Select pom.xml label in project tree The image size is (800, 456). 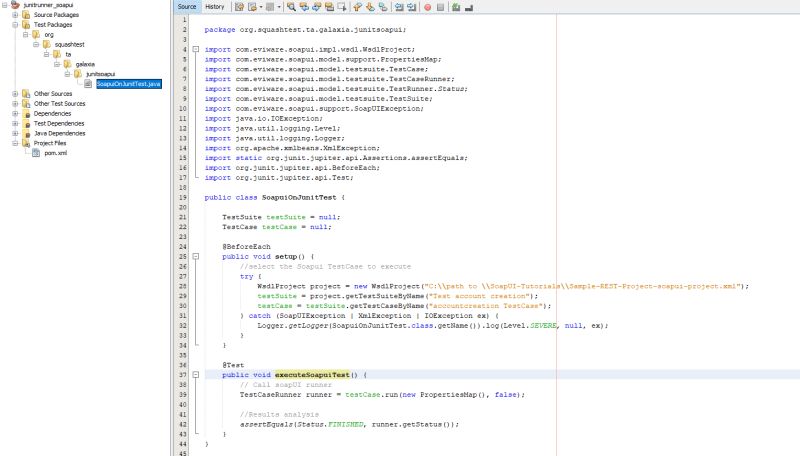tap(55, 153)
